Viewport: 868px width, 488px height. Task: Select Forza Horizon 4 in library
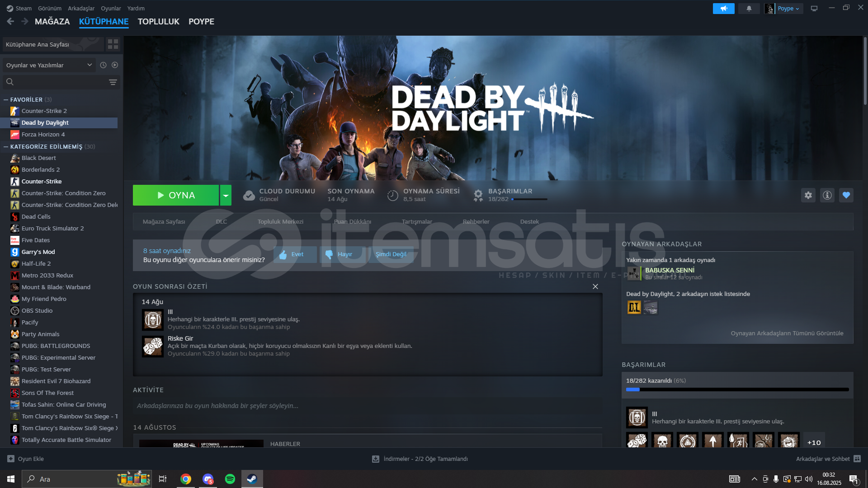pos(59,134)
